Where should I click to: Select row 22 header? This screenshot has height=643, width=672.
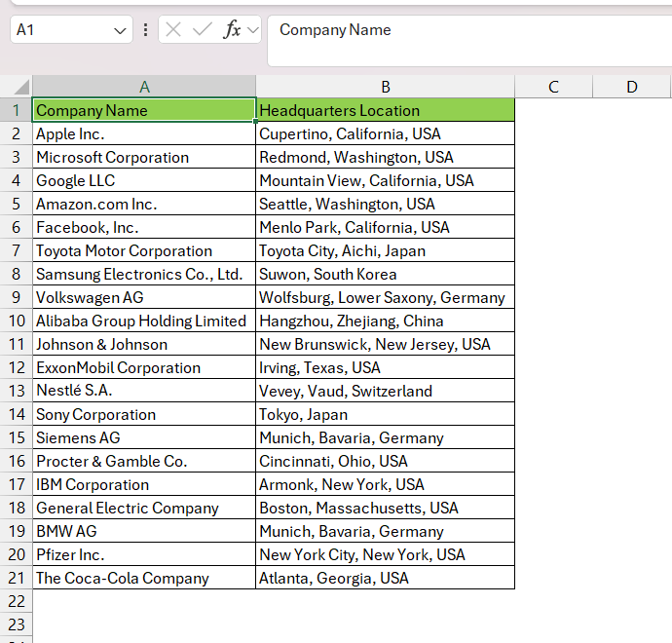17,601
